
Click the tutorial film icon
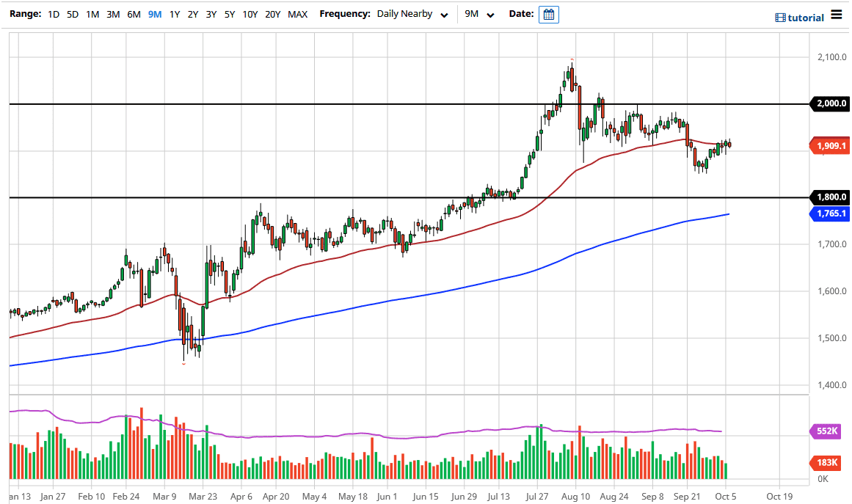(x=780, y=18)
